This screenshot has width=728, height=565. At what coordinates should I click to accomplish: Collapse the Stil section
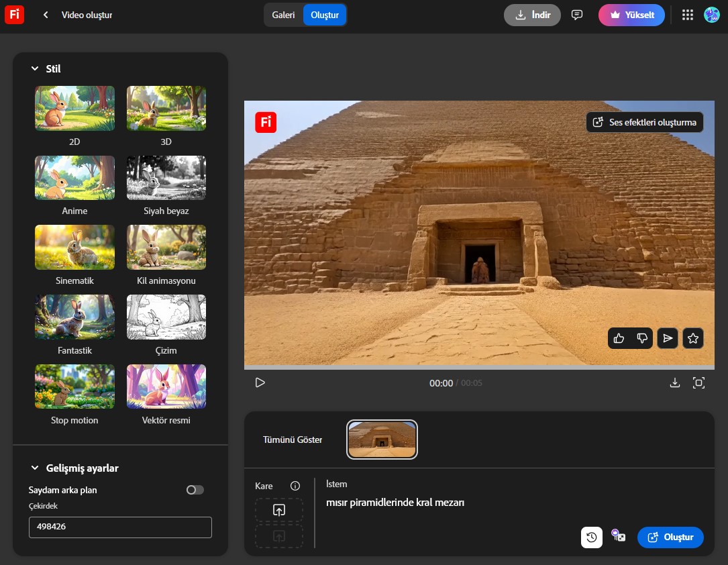[x=34, y=68]
